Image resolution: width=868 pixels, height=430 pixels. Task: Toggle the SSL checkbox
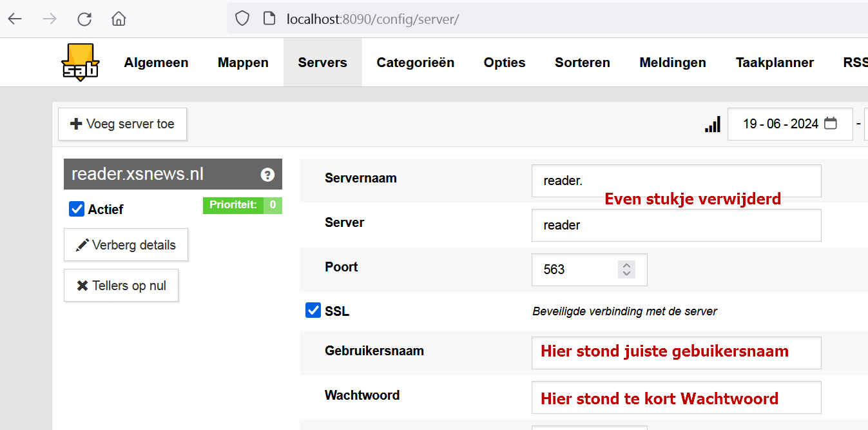point(313,311)
